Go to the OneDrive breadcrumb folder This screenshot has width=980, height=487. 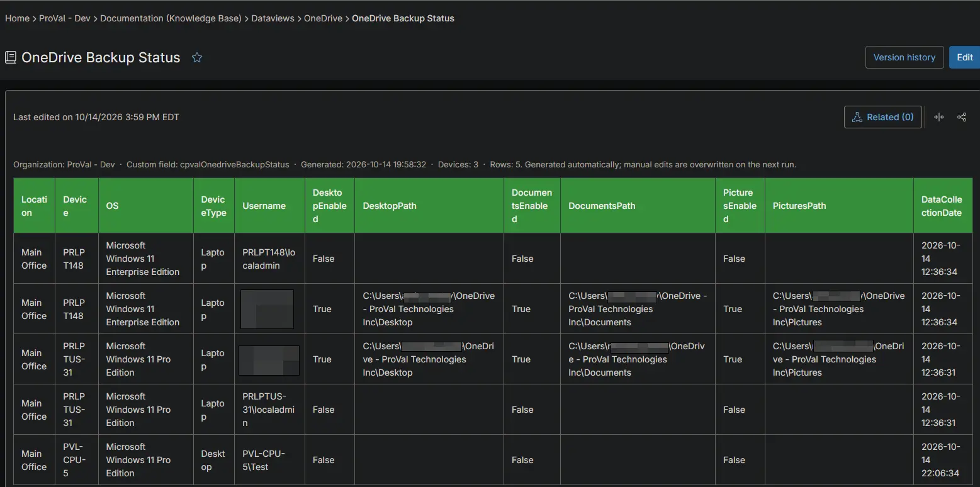click(323, 18)
